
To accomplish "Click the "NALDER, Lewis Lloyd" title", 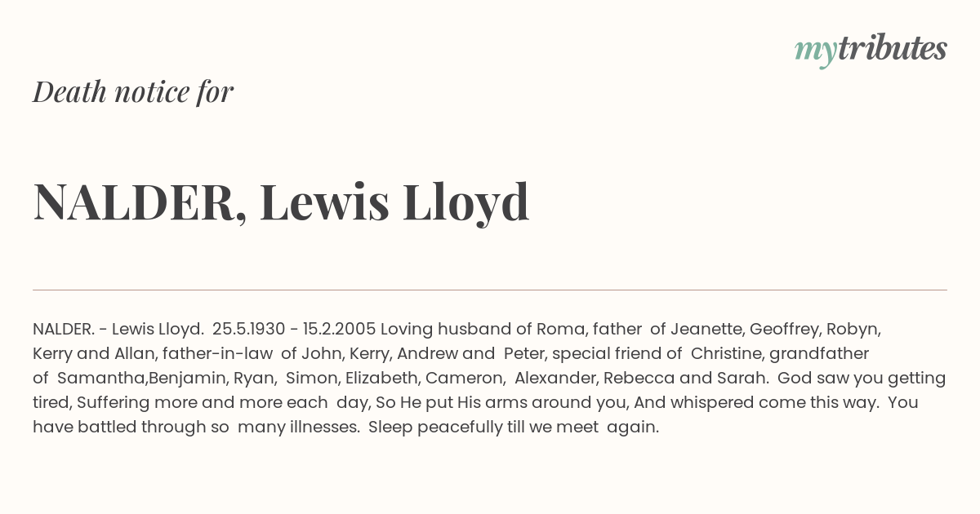I will [281, 202].
